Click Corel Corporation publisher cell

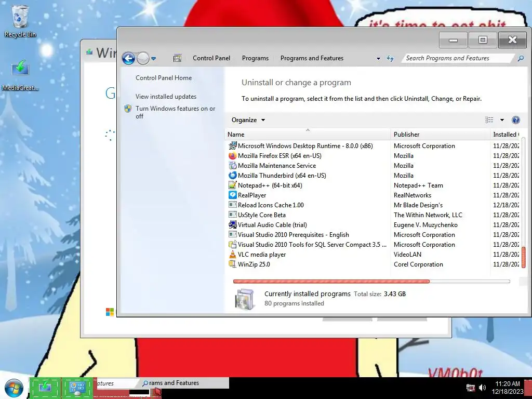pos(418,264)
